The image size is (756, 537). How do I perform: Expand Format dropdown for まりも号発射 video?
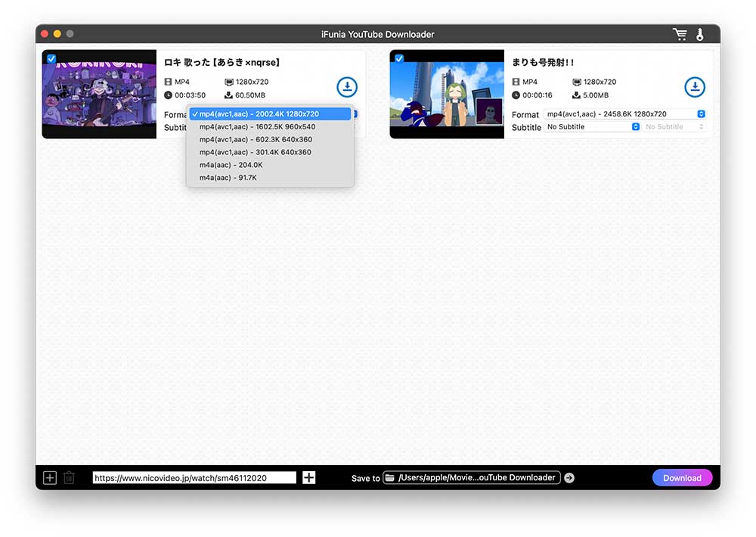point(624,114)
